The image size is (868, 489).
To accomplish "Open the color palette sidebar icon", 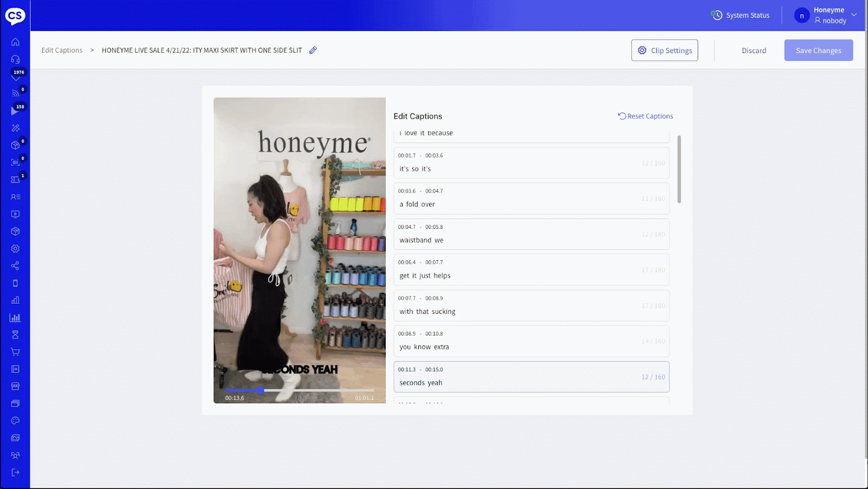I will pyautogui.click(x=15, y=421).
